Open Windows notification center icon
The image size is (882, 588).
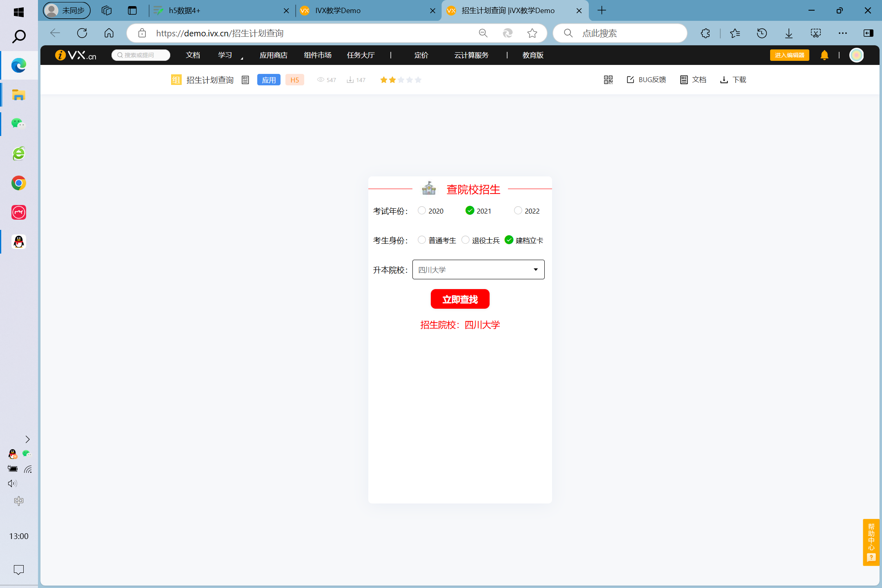(x=19, y=570)
